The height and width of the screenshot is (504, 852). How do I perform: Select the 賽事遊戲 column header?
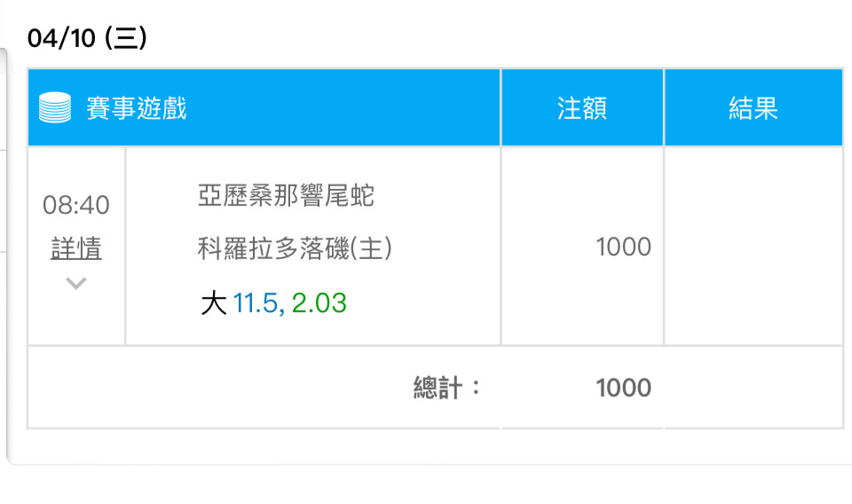tap(137, 108)
